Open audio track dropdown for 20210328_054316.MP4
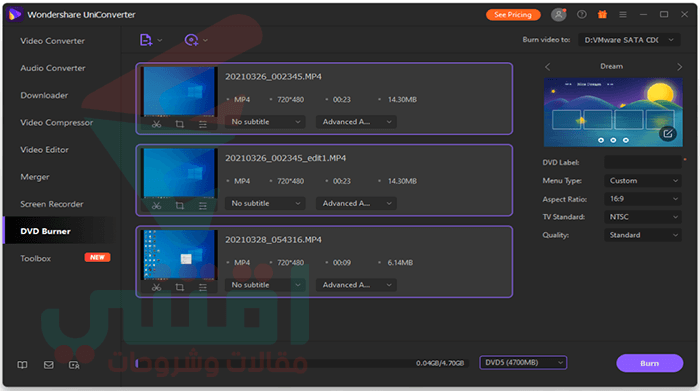 tap(356, 285)
